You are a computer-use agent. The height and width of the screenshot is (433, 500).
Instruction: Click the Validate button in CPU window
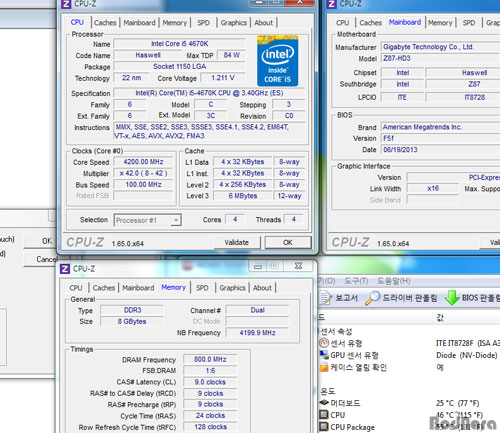(x=237, y=242)
